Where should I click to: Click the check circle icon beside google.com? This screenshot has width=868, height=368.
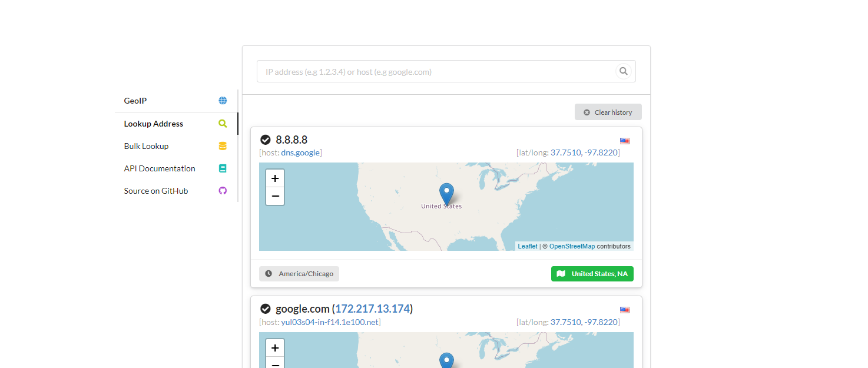(x=266, y=309)
